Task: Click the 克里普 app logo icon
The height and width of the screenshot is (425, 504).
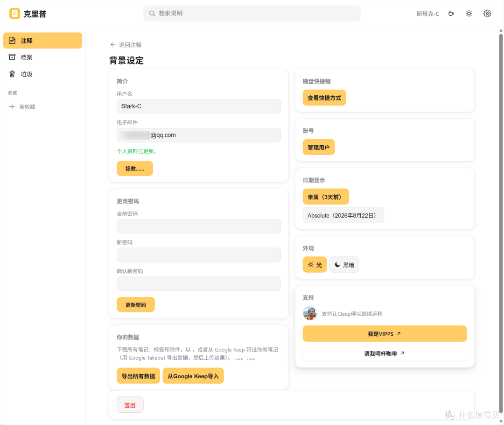Action: coord(14,14)
